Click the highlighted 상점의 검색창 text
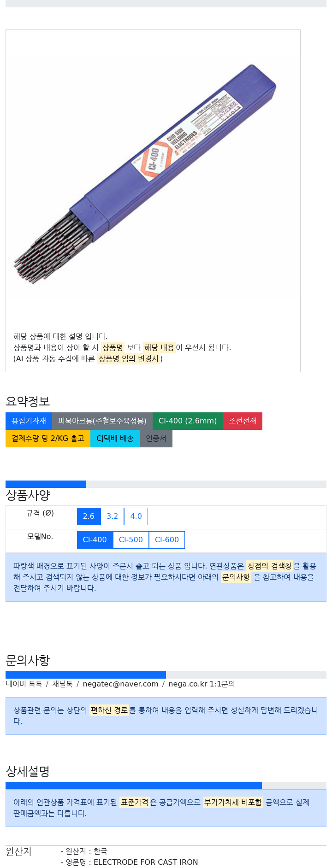Viewport: 332px width, 868px height. click(270, 566)
